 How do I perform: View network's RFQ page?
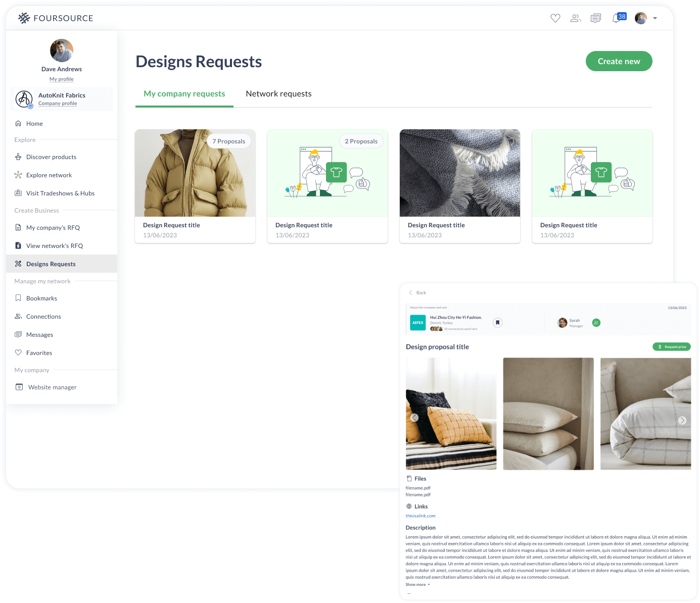tap(55, 245)
